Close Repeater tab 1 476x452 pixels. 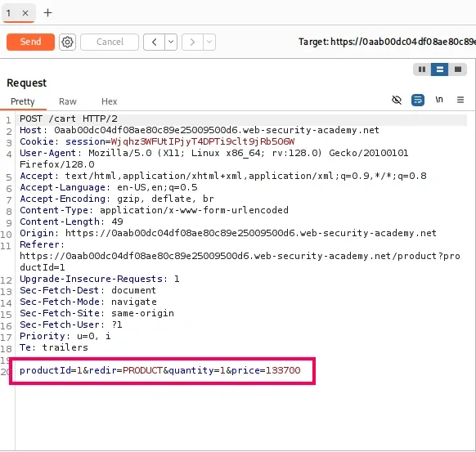25,13
